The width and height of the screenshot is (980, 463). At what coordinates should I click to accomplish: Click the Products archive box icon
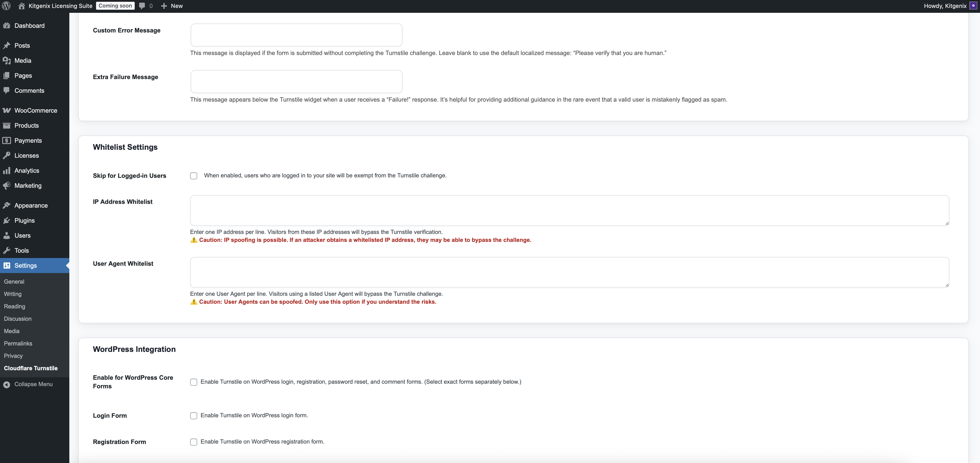pos(6,125)
